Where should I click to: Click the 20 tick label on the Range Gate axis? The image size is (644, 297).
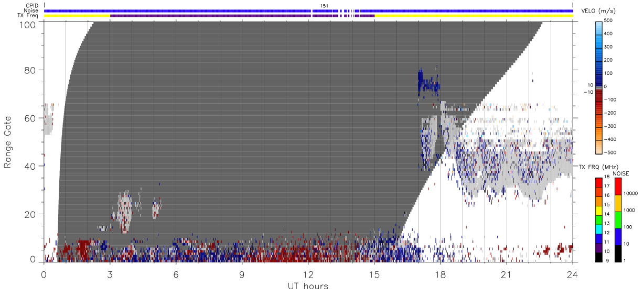[30, 214]
